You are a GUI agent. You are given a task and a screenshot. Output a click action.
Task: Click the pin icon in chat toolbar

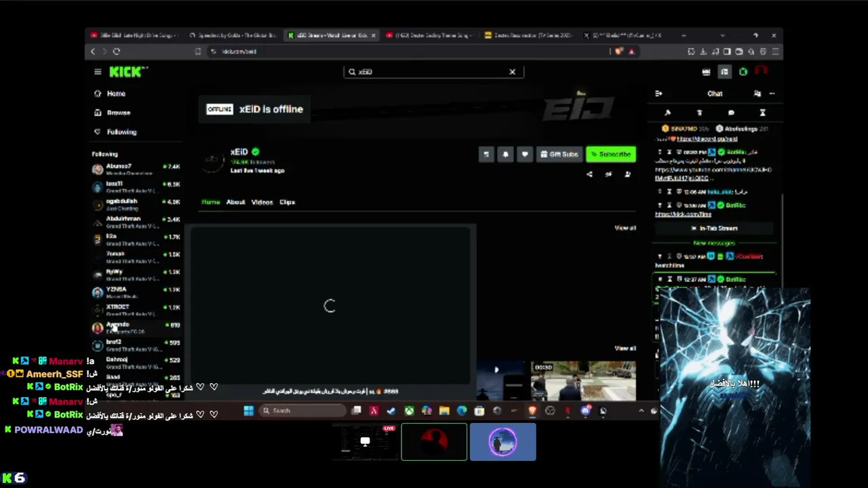pos(667,113)
